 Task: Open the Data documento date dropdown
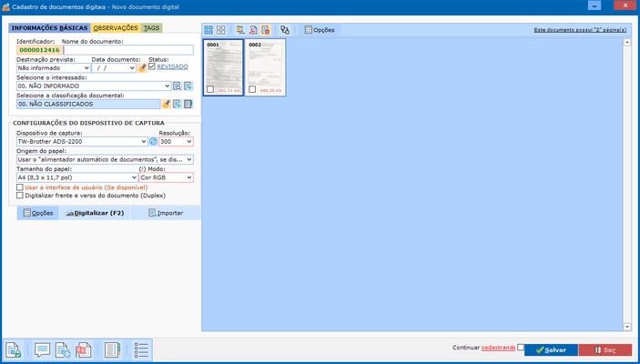132,68
